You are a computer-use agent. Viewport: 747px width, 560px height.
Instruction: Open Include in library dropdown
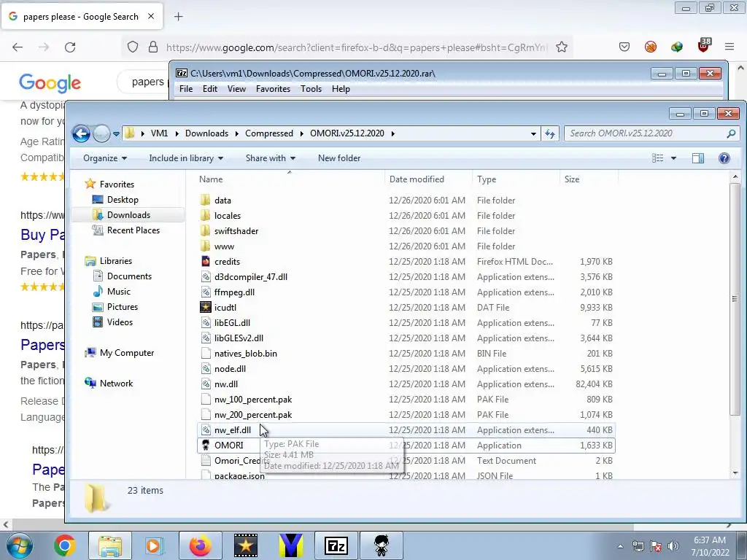(x=186, y=158)
